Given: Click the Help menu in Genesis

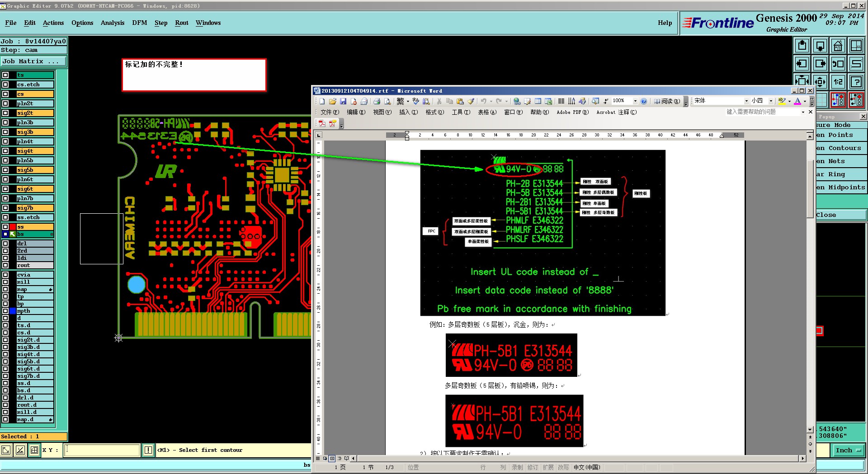Looking at the screenshot, I should (665, 23).
